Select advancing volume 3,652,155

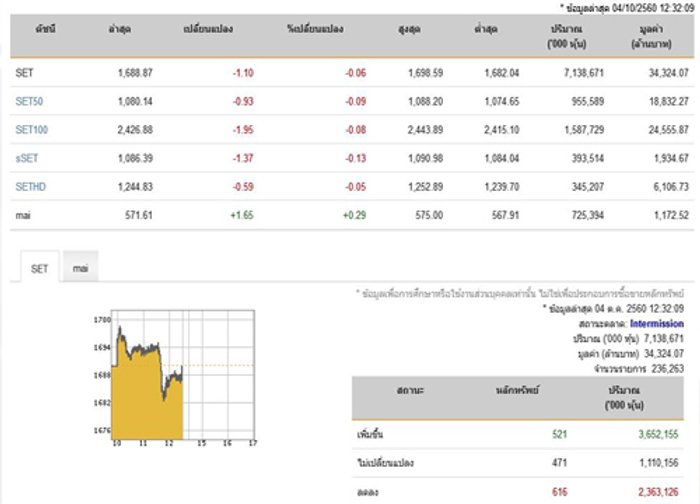click(x=658, y=434)
